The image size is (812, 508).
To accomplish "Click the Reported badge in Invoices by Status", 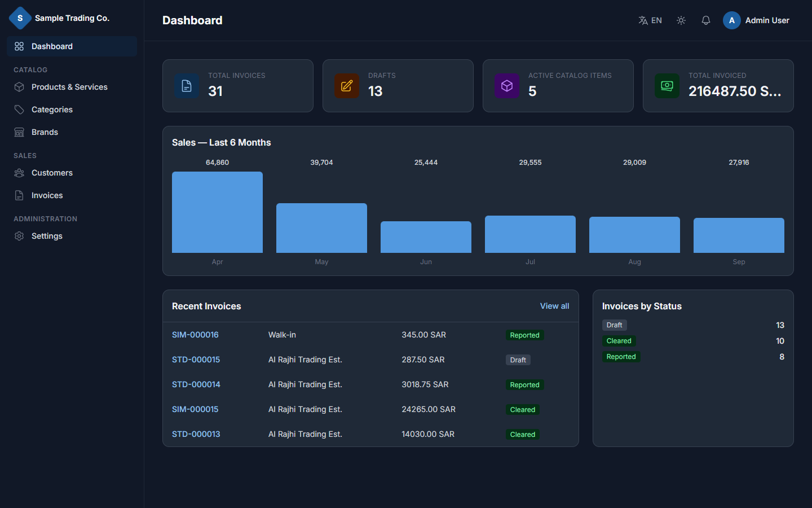I will [621, 357].
